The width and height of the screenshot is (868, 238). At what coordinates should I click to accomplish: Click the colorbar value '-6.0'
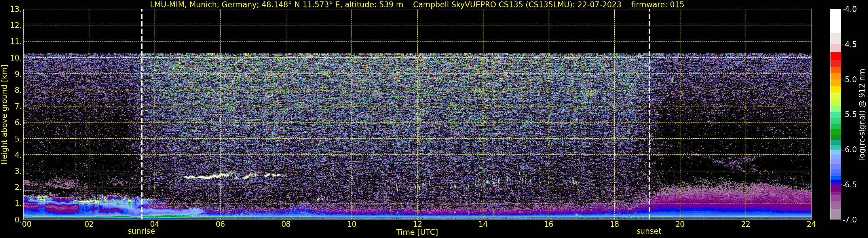coord(850,149)
